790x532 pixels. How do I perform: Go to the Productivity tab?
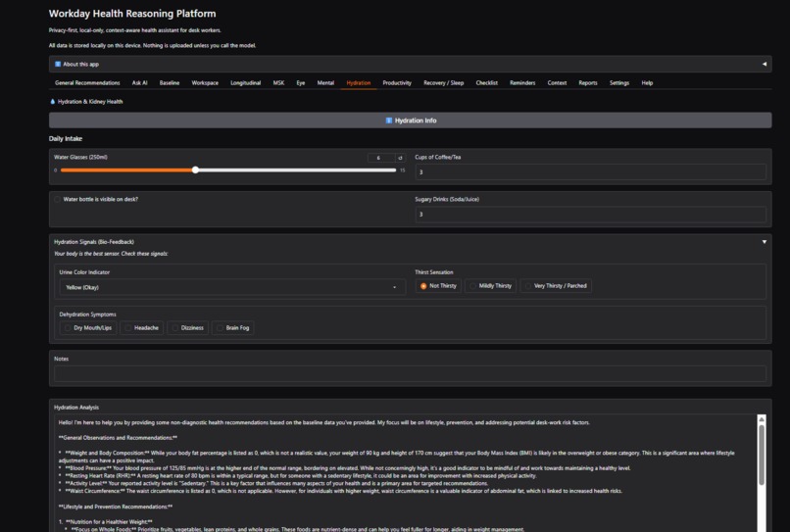[x=397, y=82]
